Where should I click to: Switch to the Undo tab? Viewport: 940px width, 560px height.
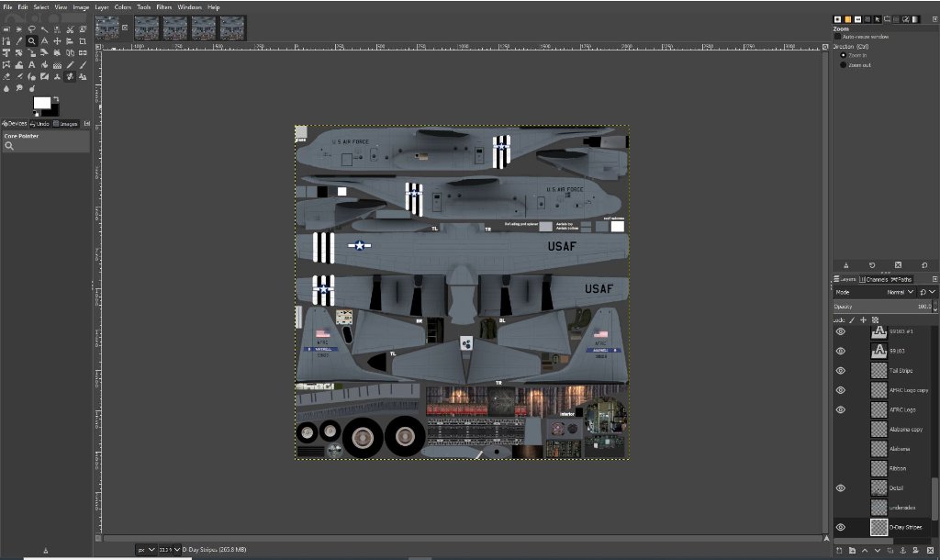coord(39,123)
